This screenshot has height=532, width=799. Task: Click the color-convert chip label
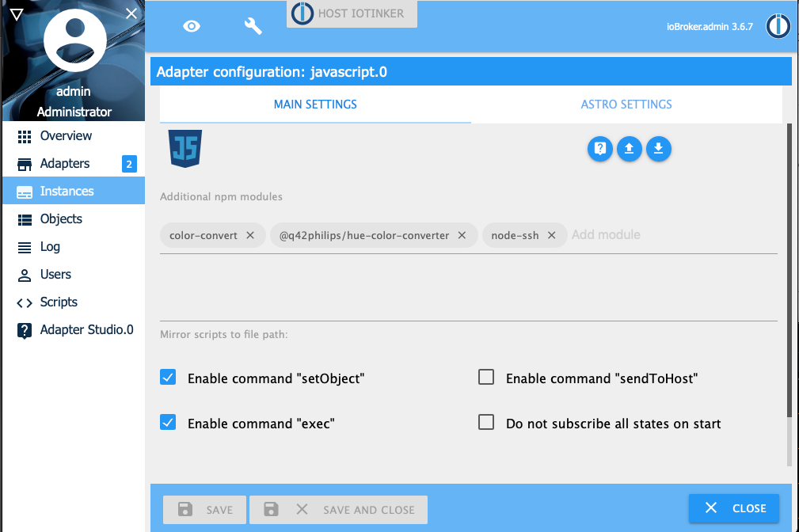tap(204, 235)
